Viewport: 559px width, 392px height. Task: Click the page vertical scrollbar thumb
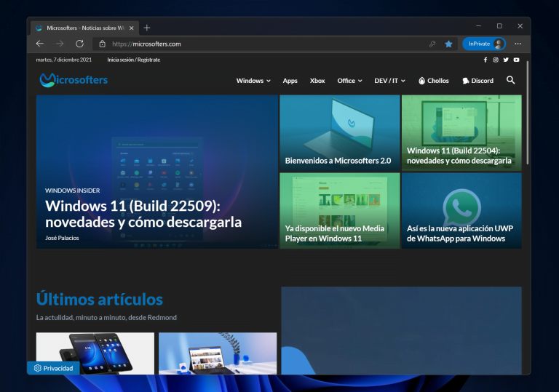pyautogui.click(x=528, y=112)
